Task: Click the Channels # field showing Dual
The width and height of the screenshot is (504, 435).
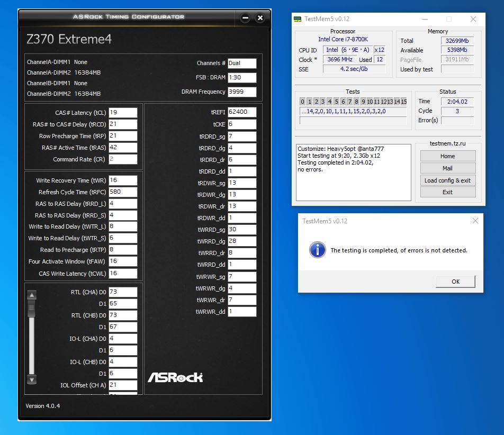Action: [242, 64]
